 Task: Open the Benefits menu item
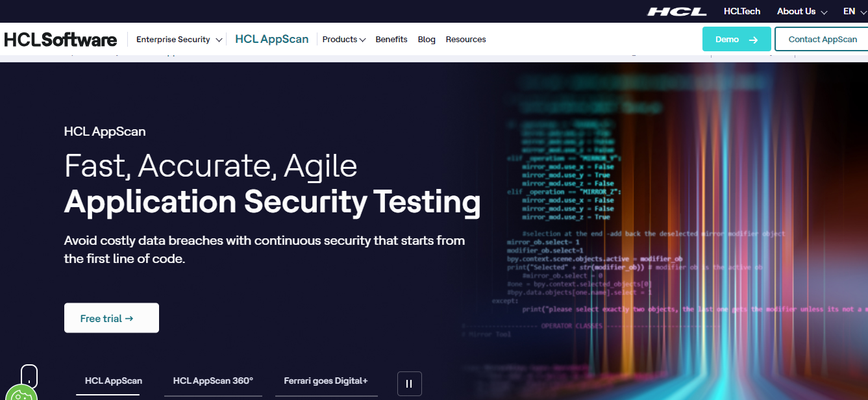(391, 40)
